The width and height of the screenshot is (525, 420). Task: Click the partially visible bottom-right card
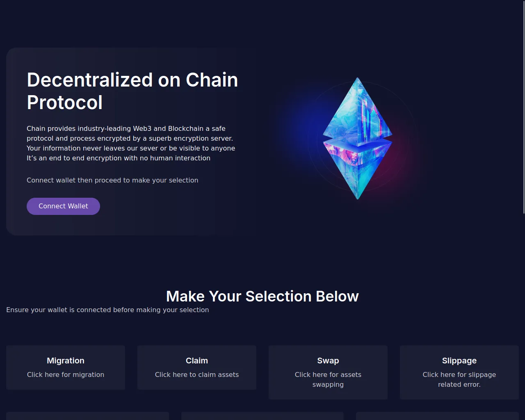pos(437,416)
